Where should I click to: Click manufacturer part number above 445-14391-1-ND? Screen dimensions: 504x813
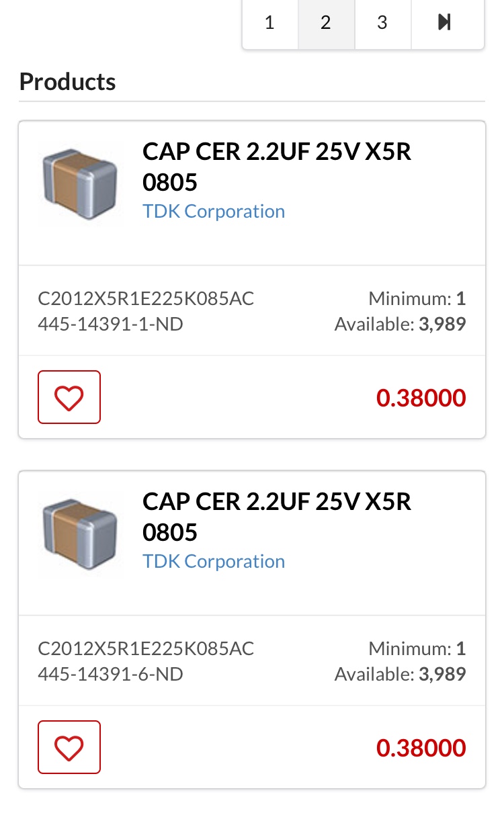[146, 298]
